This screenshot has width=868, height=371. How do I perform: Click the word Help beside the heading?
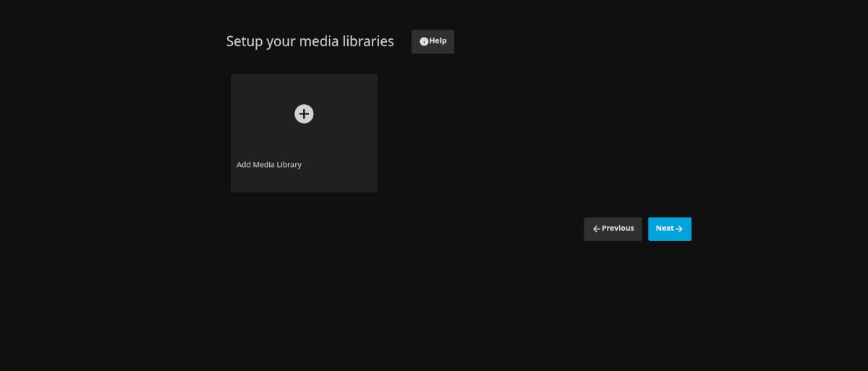438,41
